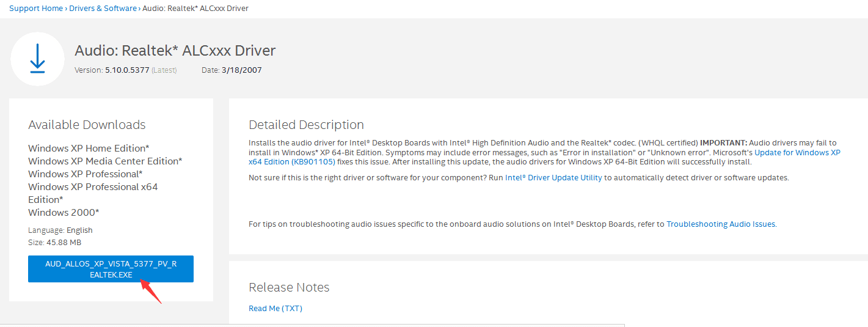Click the date 3/18/2007

click(242, 70)
